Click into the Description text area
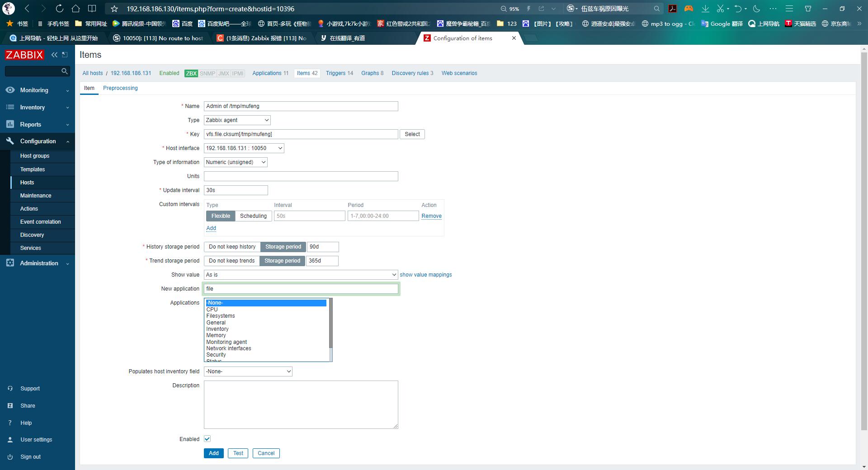The width and height of the screenshot is (868, 470). point(301,404)
